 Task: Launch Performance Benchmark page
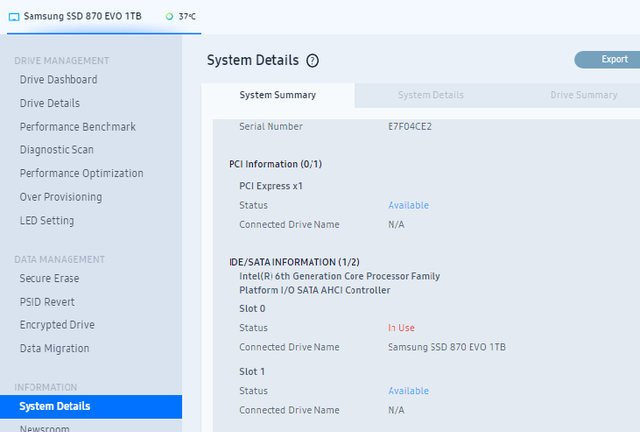tap(78, 127)
